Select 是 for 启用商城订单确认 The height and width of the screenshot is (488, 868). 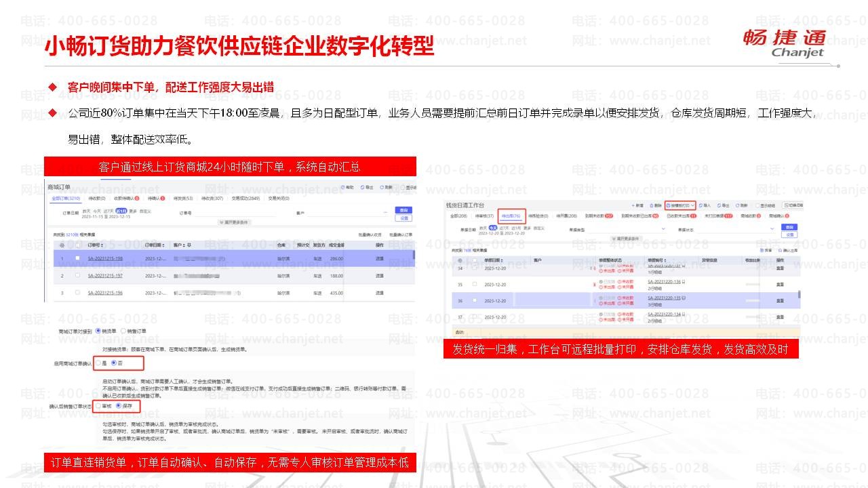(x=98, y=363)
